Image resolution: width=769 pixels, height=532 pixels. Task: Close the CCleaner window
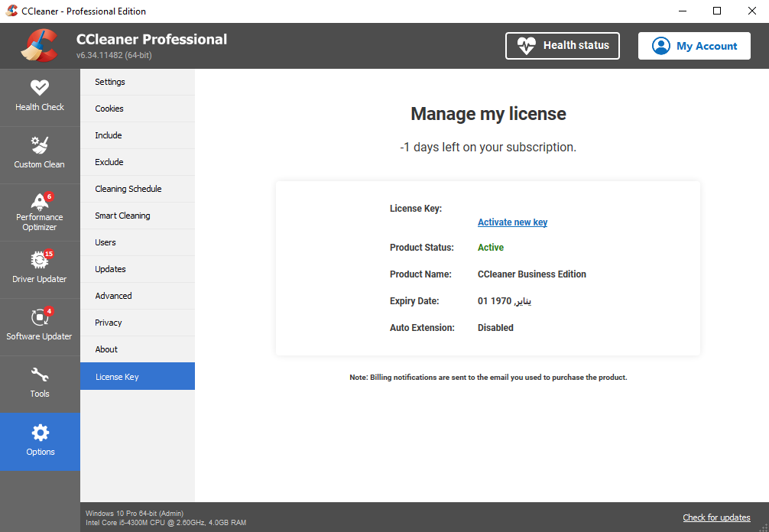click(x=752, y=11)
